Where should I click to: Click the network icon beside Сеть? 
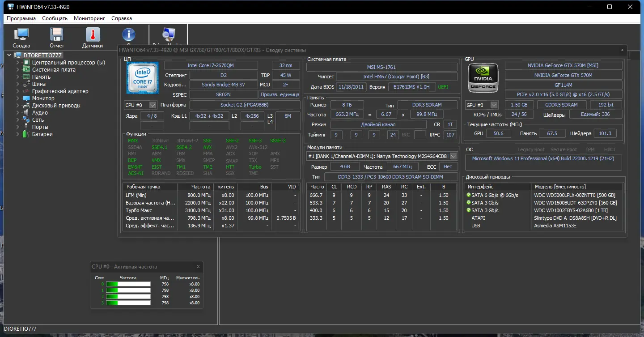click(26, 120)
